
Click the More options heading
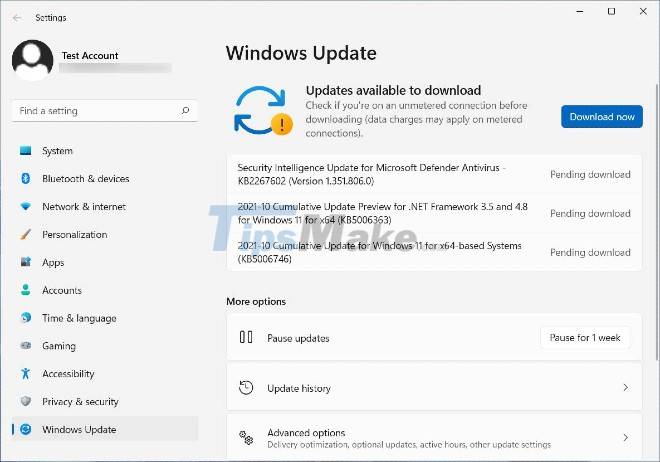coord(256,301)
